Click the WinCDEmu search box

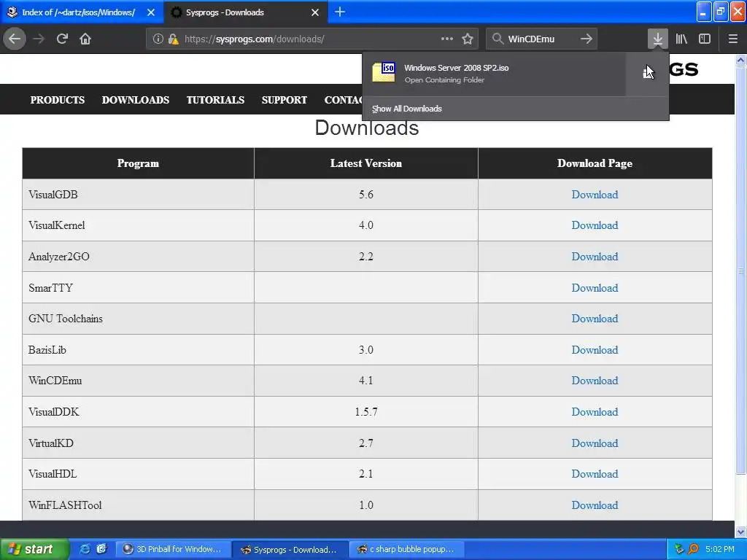pyautogui.click(x=542, y=39)
